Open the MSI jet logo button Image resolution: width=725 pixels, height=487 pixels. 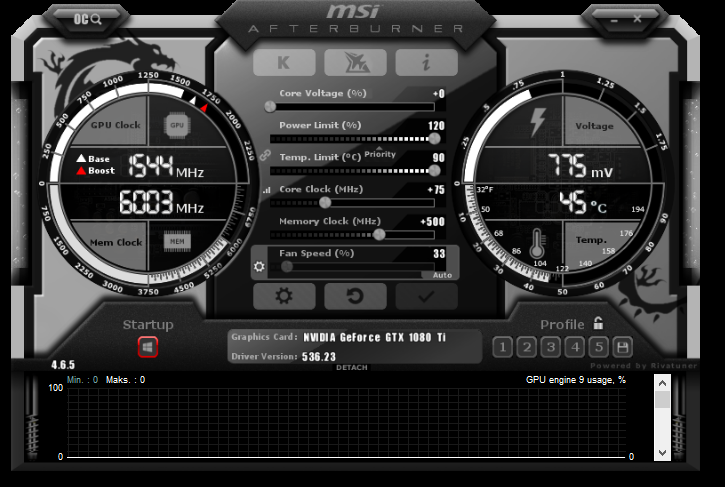point(355,62)
